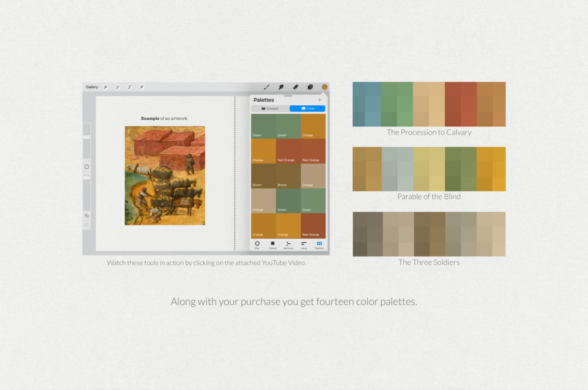The height and width of the screenshot is (390, 588).
Task: Click 'The Three Soldiers' label
Action: click(429, 263)
